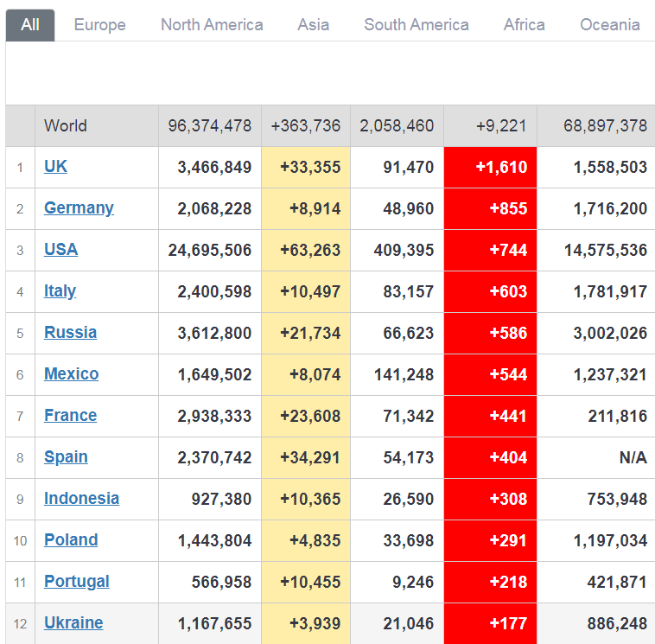The image size is (655, 644).
Task: Click UK's red +1,610 new deaths cell
Action: pyautogui.click(x=490, y=167)
